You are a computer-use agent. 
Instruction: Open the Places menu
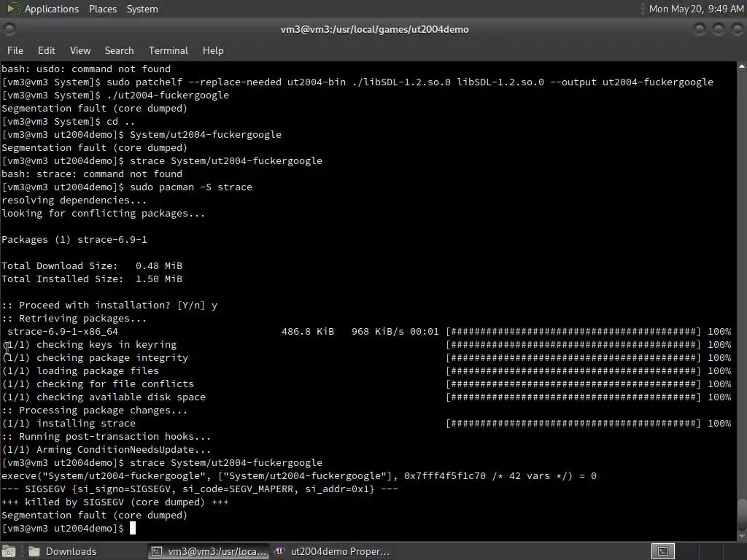(x=102, y=9)
